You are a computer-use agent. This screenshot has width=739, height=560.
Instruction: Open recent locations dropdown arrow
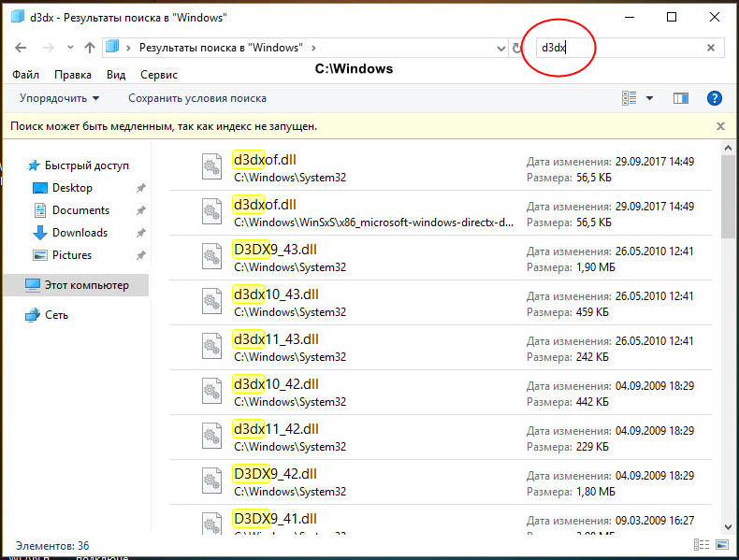(x=70, y=48)
